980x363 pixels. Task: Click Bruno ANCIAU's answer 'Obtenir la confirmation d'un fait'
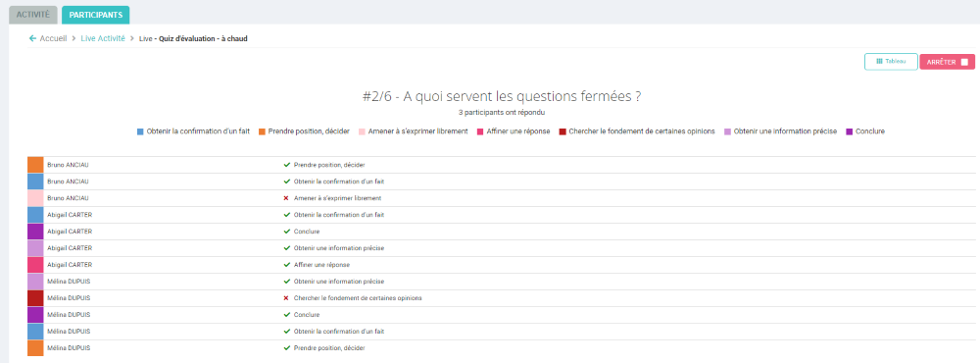[339, 181]
